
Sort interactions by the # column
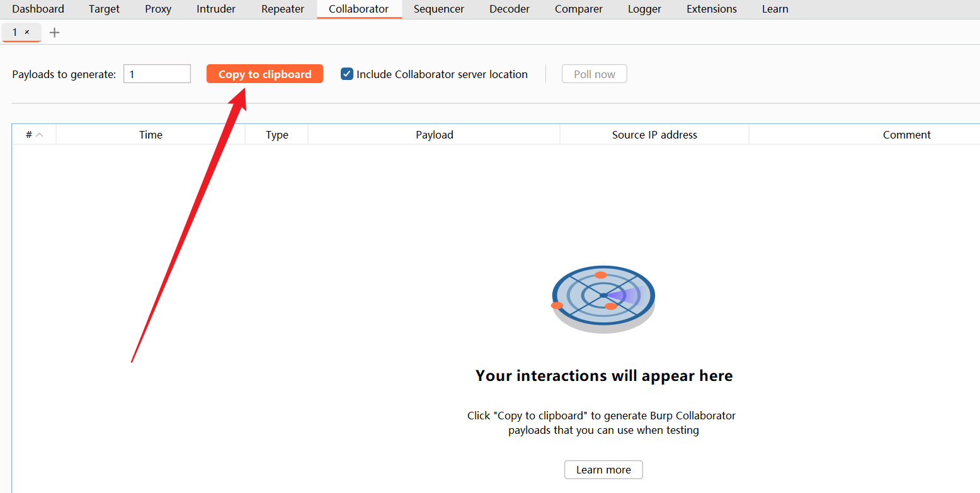(x=34, y=135)
